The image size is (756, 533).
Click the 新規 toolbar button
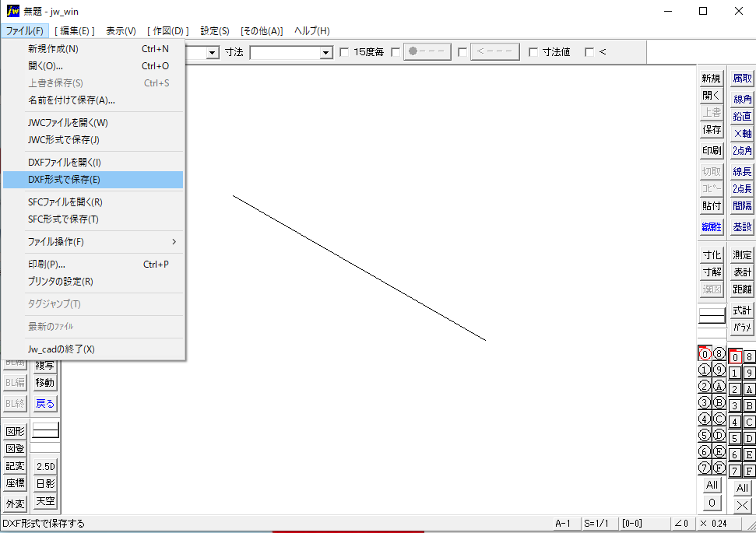(711, 78)
